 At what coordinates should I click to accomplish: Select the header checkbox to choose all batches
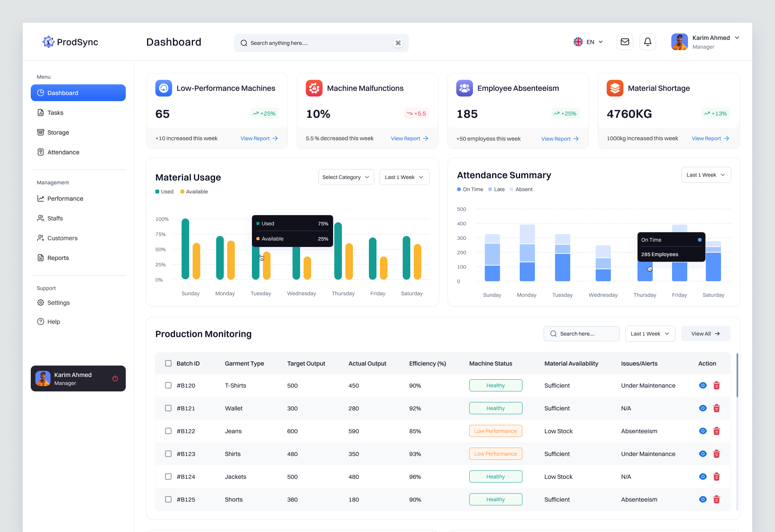pyautogui.click(x=168, y=363)
